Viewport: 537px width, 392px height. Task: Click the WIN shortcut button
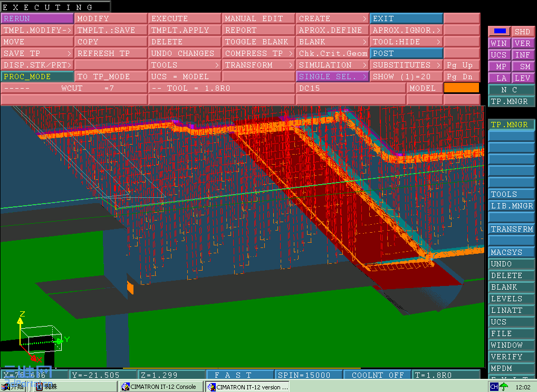click(x=500, y=43)
